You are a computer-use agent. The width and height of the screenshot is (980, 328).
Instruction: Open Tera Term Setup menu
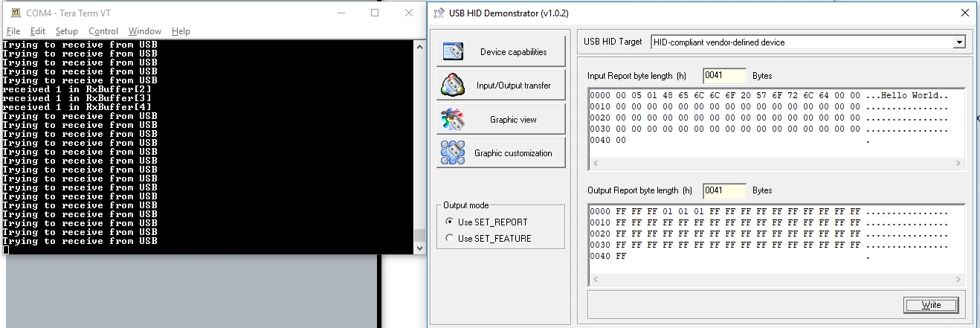pyautogui.click(x=66, y=31)
